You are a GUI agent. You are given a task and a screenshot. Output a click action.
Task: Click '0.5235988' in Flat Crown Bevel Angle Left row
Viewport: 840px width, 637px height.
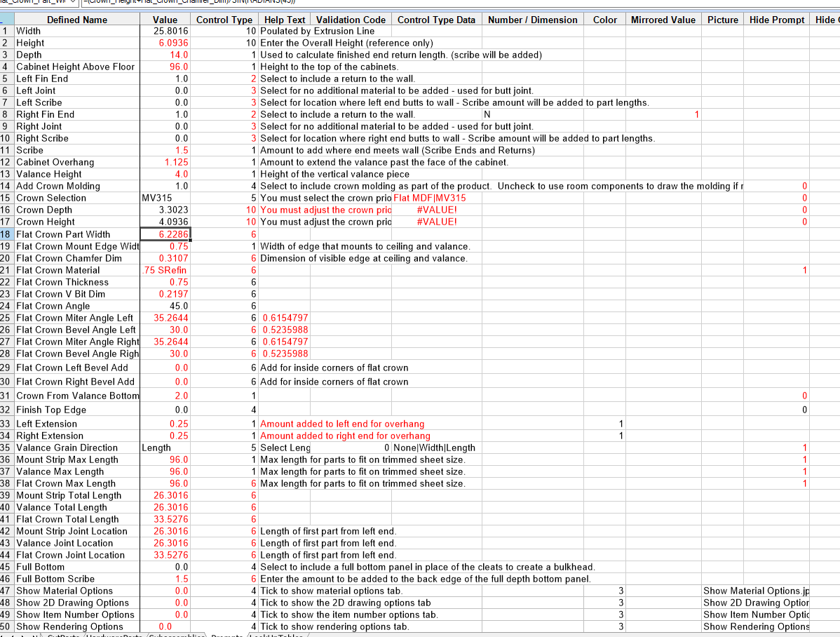point(285,330)
